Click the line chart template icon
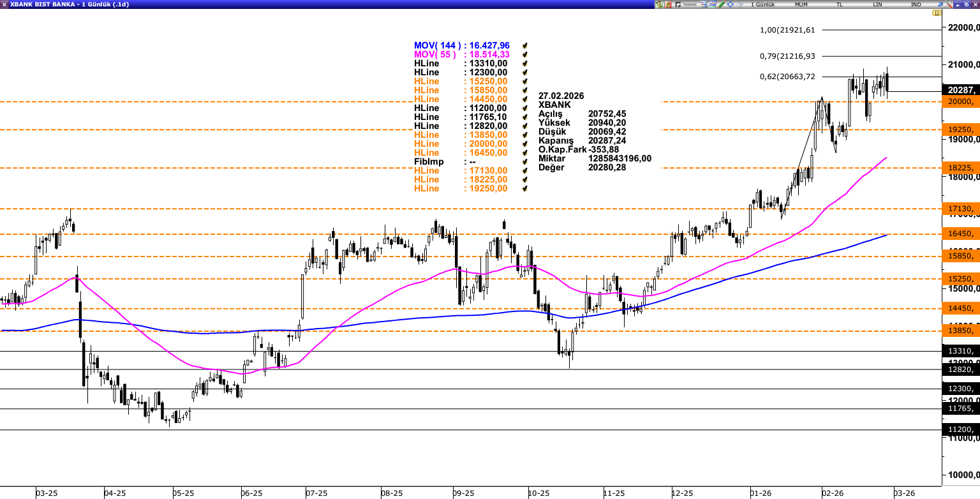The width and height of the screenshot is (980, 499). (x=712, y=4)
